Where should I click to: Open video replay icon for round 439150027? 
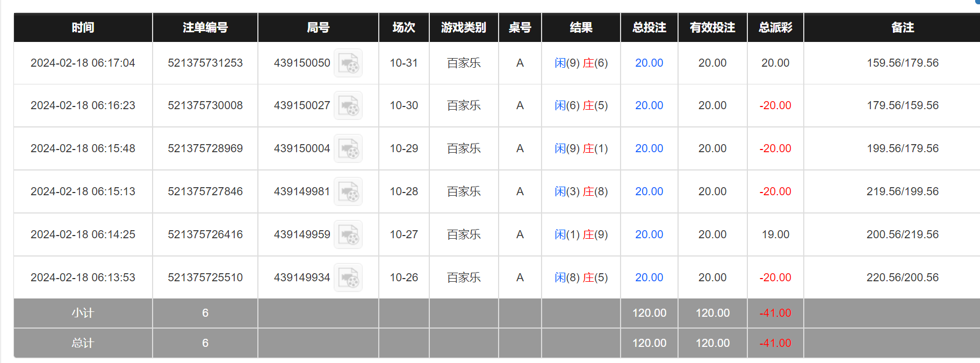pyautogui.click(x=348, y=105)
